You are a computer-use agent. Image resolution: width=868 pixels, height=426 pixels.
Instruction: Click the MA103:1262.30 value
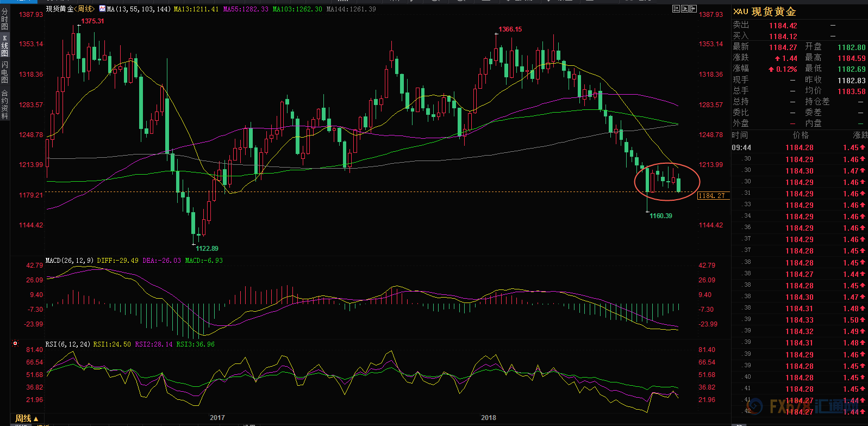point(297,9)
